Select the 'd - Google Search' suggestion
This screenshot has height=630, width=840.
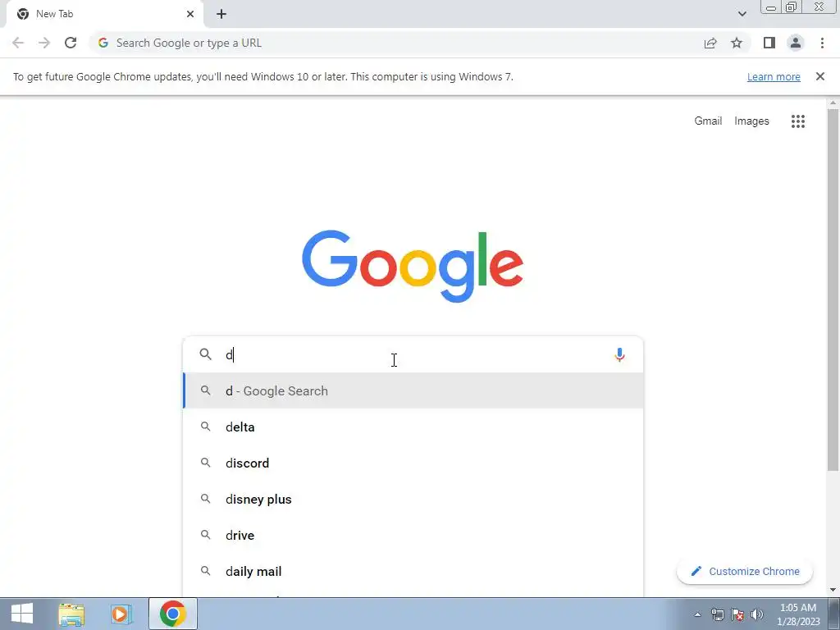[x=413, y=391]
